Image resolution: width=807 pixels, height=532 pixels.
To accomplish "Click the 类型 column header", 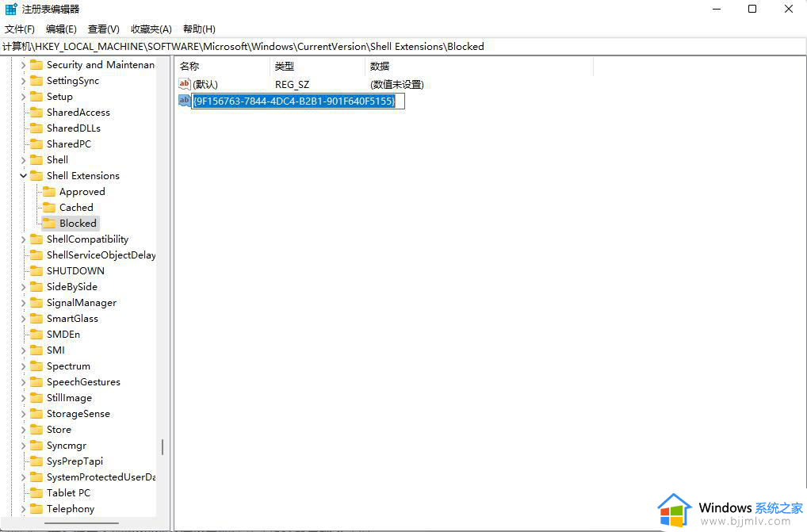I will [x=318, y=67].
